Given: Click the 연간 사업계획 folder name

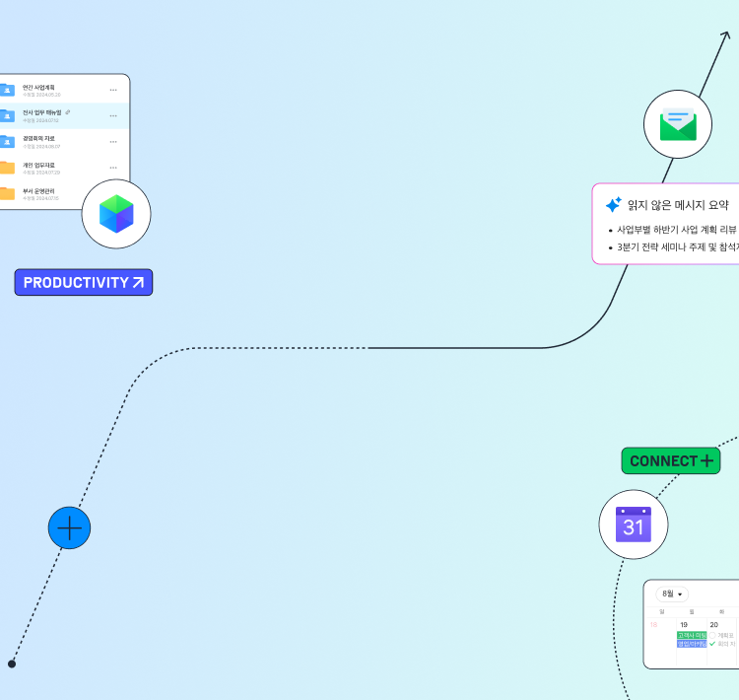Looking at the screenshot, I should [x=38, y=88].
